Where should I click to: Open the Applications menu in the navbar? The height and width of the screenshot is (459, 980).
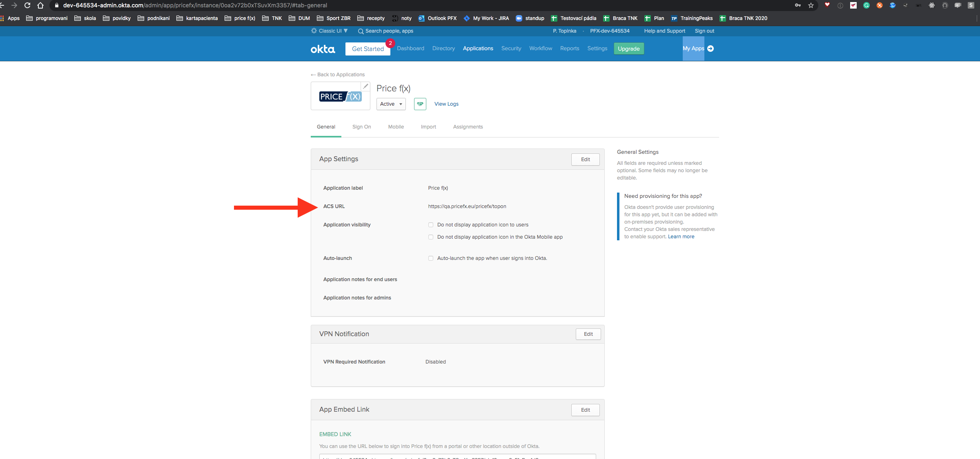(x=478, y=49)
